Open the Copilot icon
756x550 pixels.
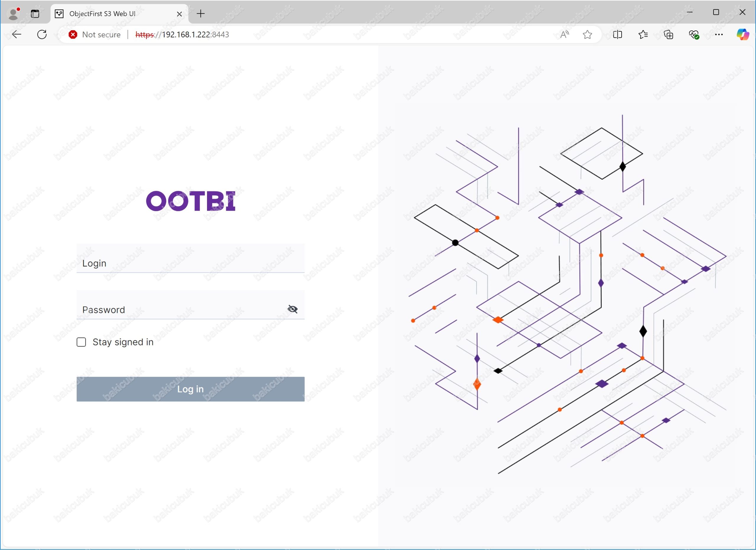pyautogui.click(x=743, y=34)
